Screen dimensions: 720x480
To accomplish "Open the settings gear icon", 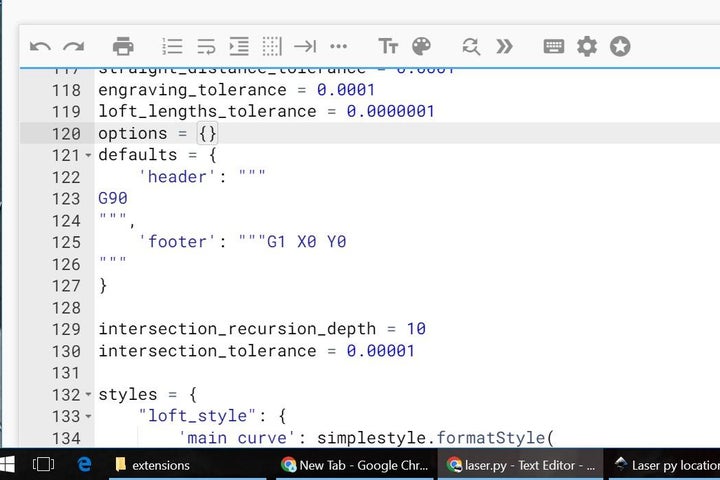I will tap(587, 46).
